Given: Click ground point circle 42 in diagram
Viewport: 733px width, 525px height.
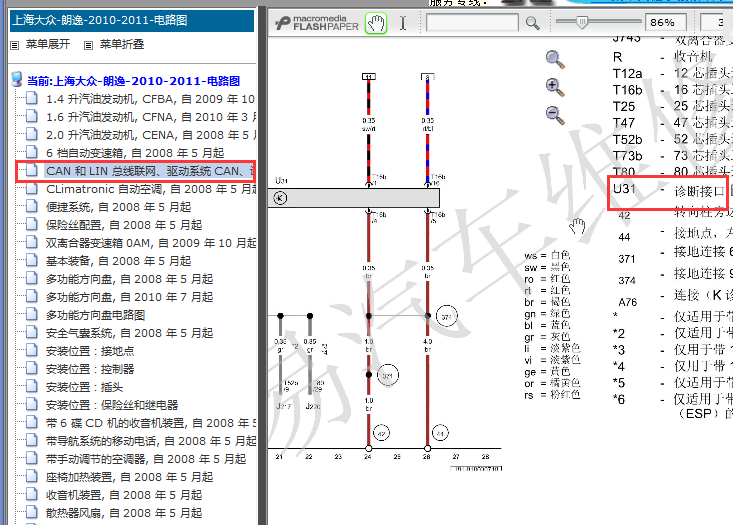Looking at the screenshot, I should (381, 433).
